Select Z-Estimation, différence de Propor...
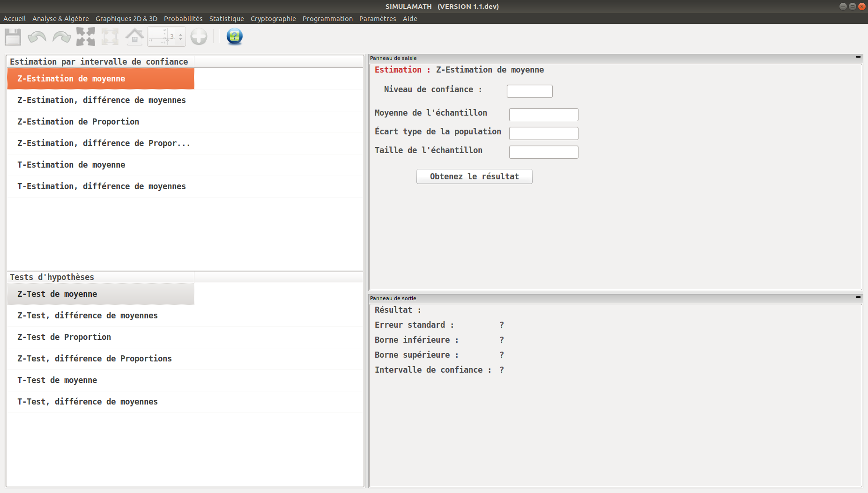This screenshot has width=868, height=493. pyautogui.click(x=101, y=143)
